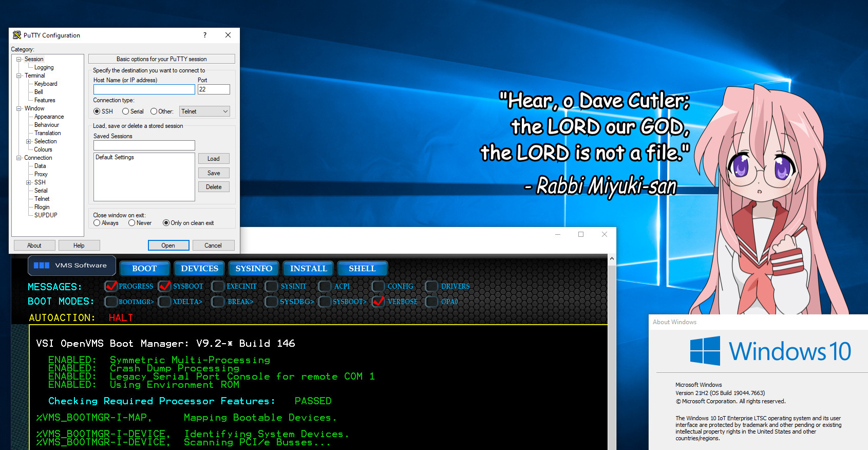Image resolution: width=868 pixels, height=450 pixels.
Task: Click the Host Name input field
Action: (144, 89)
